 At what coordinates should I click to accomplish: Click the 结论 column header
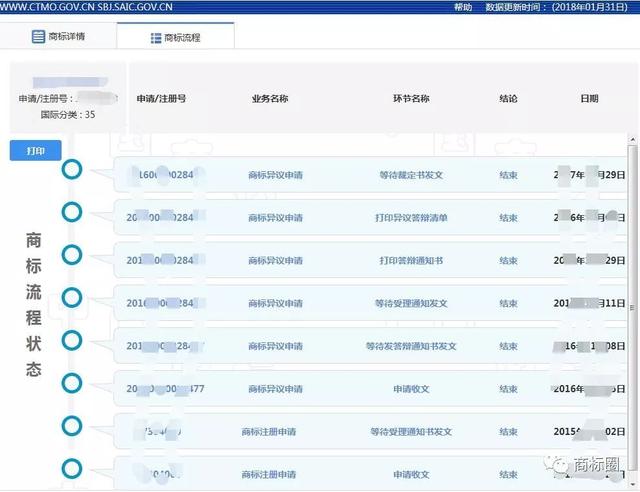tap(508, 98)
